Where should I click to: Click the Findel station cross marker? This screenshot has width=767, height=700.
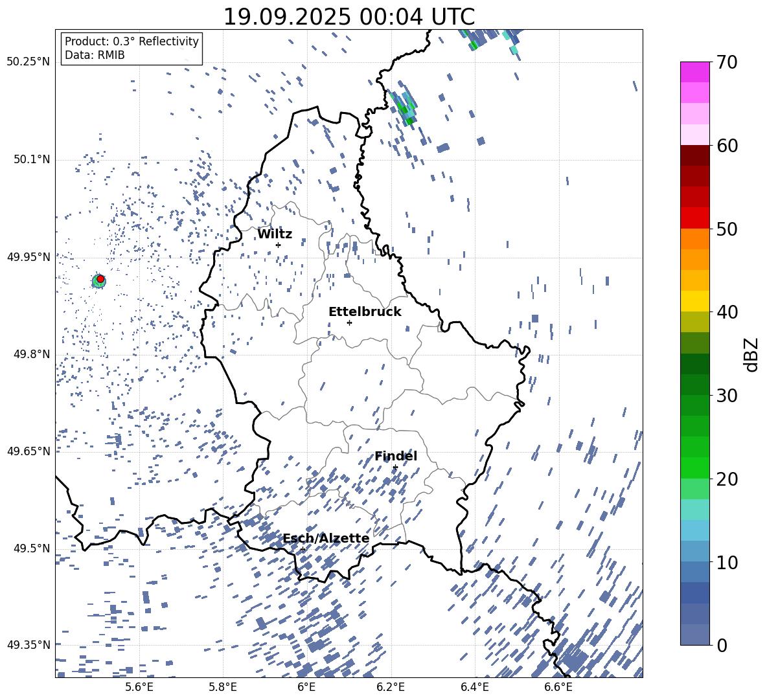[395, 468]
